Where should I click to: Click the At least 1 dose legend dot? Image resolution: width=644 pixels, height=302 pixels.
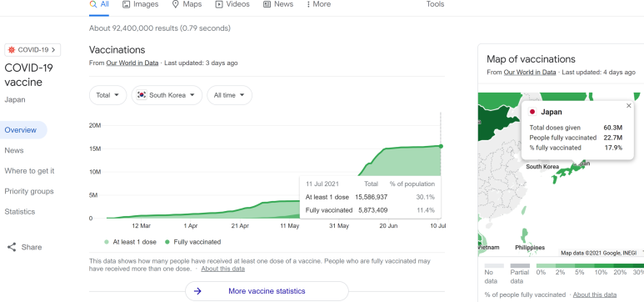[107, 242]
